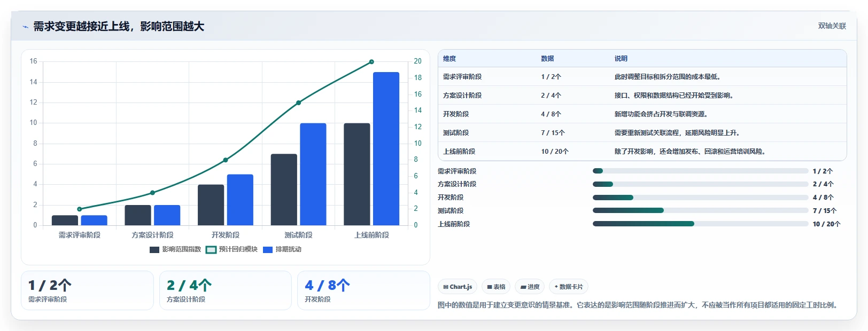
Task: Select 上线前阶段 table row cell
Action: click(459, 152)
